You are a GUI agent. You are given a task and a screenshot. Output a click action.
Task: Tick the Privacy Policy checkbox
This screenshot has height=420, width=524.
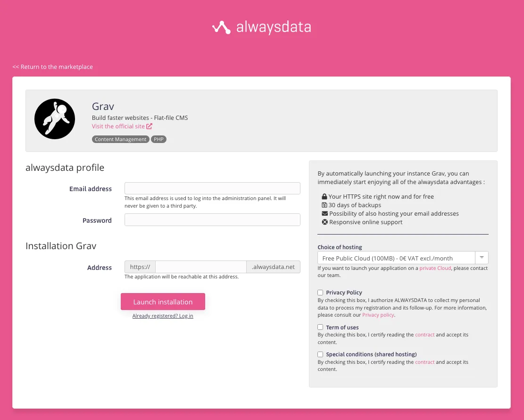point(320,293)
